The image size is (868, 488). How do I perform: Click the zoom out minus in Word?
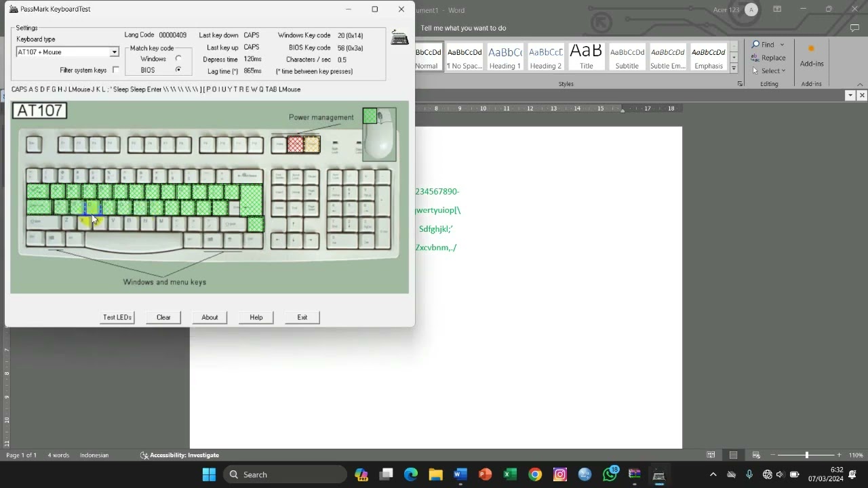(x=772, y=455)
